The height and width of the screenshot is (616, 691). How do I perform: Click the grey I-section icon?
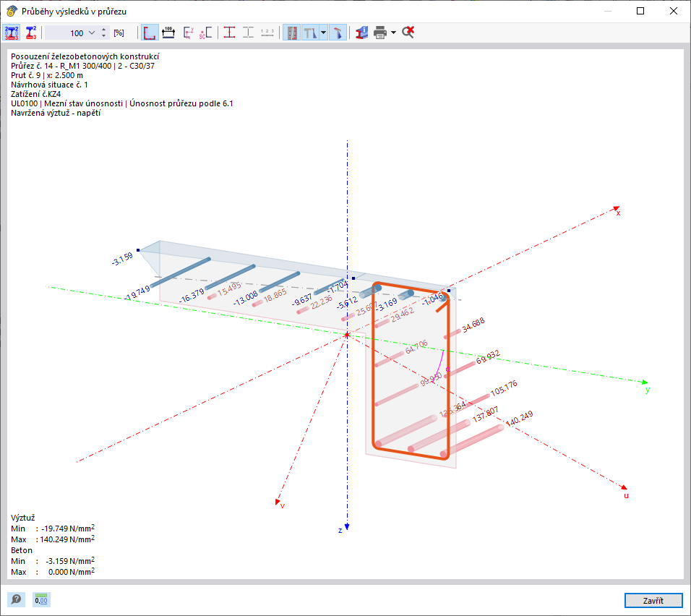tap(249, 33)
